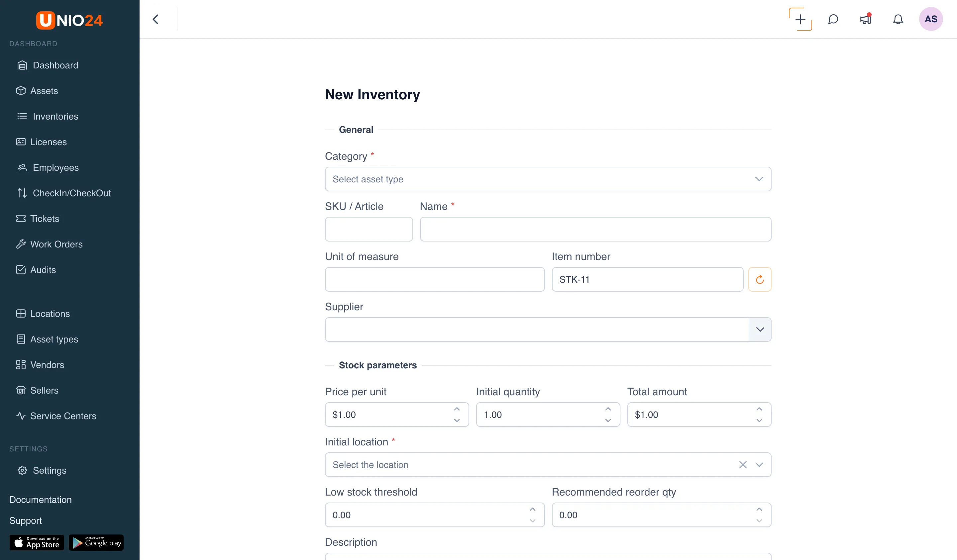Viewport: 957px width, 560px height.
Task: Increase Total amount value
Action: pos(759,409)
